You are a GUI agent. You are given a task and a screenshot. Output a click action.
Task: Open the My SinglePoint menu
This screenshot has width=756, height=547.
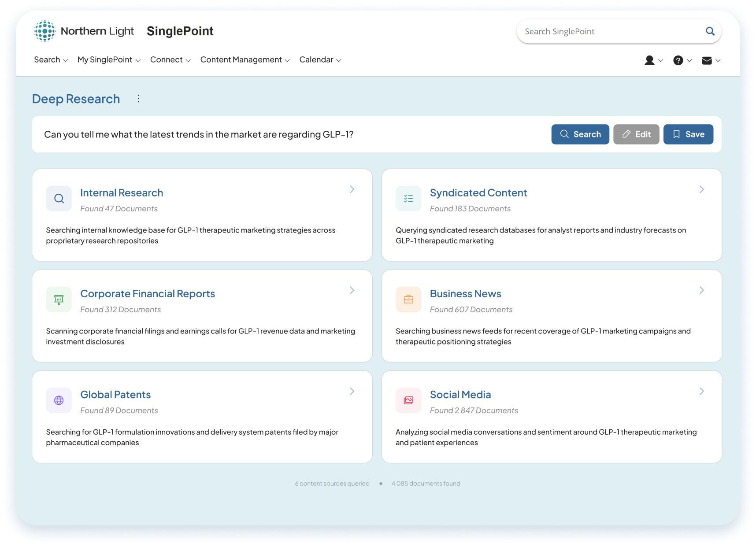tap(109, 60)
